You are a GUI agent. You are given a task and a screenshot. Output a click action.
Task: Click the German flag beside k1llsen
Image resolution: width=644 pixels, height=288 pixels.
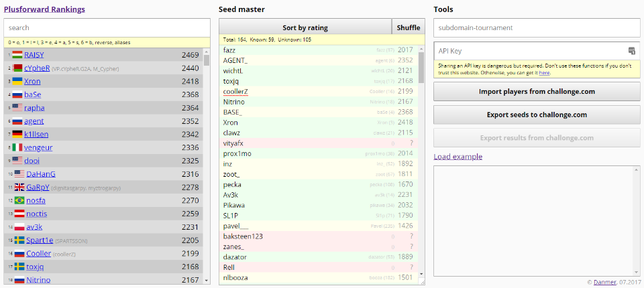[x=18, y=134]
